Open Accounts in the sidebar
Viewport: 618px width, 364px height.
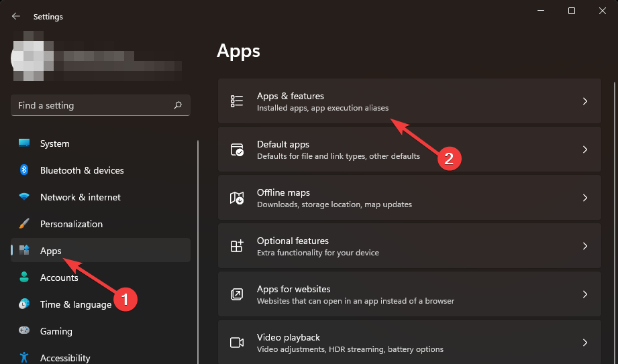[x=59, y=278]
